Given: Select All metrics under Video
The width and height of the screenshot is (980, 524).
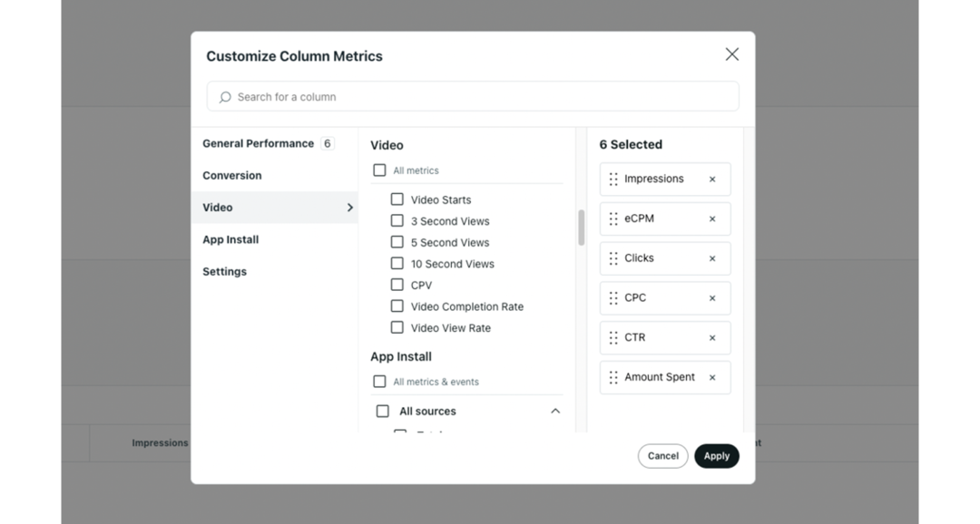Looking at the screenshot, I should 379,170.
